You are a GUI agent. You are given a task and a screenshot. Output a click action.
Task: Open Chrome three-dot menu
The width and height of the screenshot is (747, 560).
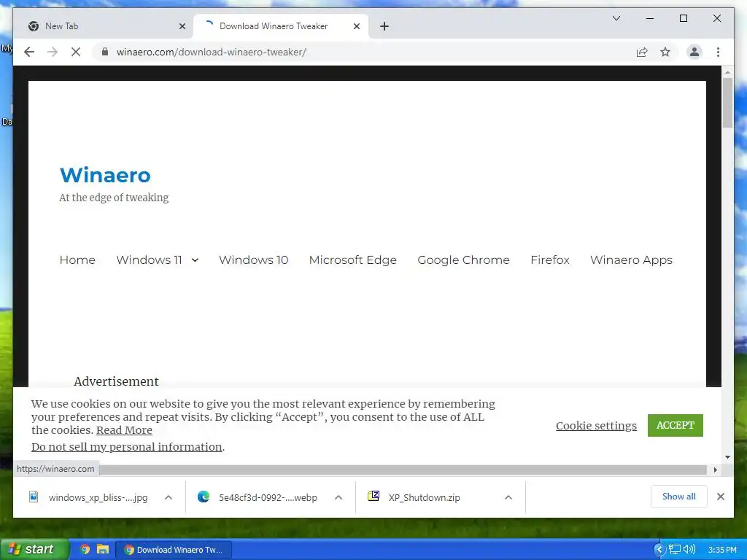(718, 52)
